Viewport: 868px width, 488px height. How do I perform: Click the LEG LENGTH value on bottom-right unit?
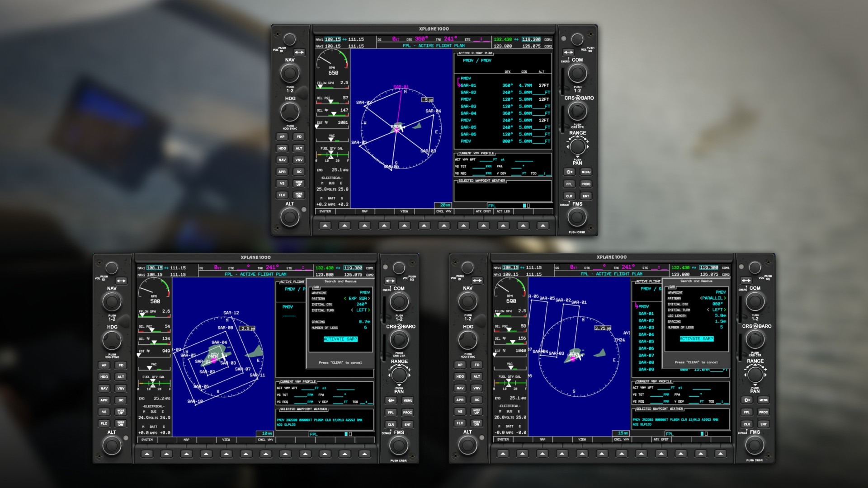[721, 316]
